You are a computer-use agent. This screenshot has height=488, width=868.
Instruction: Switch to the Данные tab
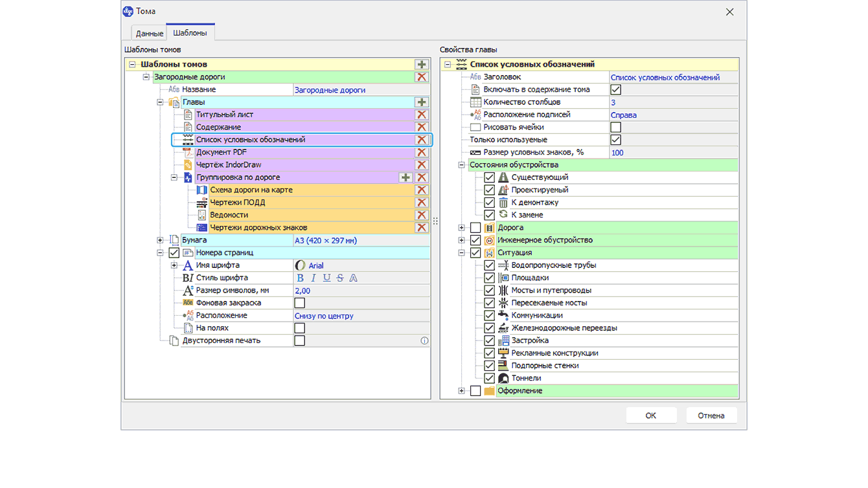point(150,33)
